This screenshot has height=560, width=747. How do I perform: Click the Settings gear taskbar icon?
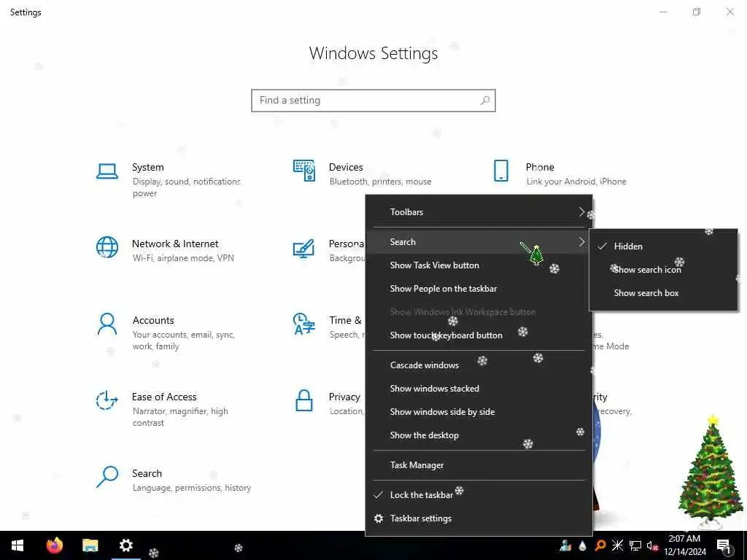click(x=125, y=545)
